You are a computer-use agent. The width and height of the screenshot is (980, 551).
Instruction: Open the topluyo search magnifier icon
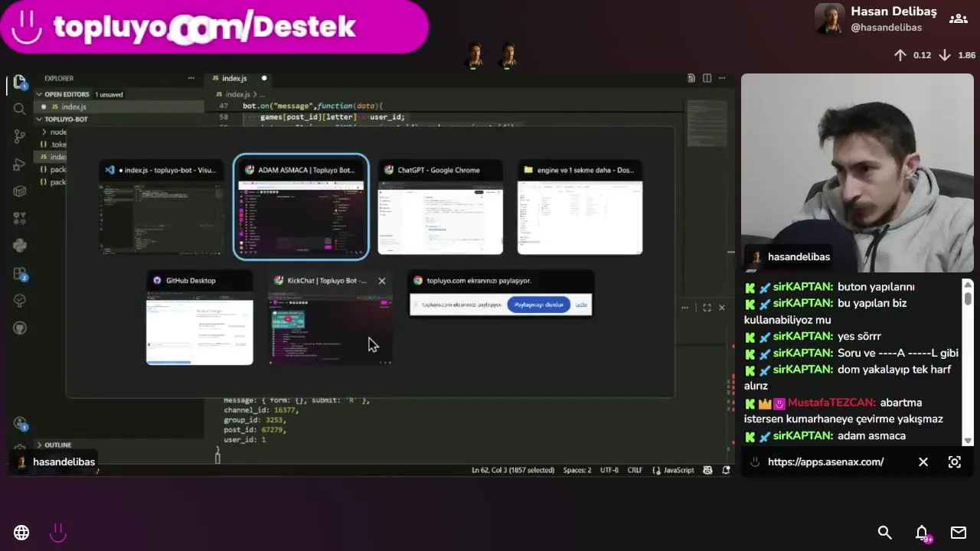click(885, 533)
